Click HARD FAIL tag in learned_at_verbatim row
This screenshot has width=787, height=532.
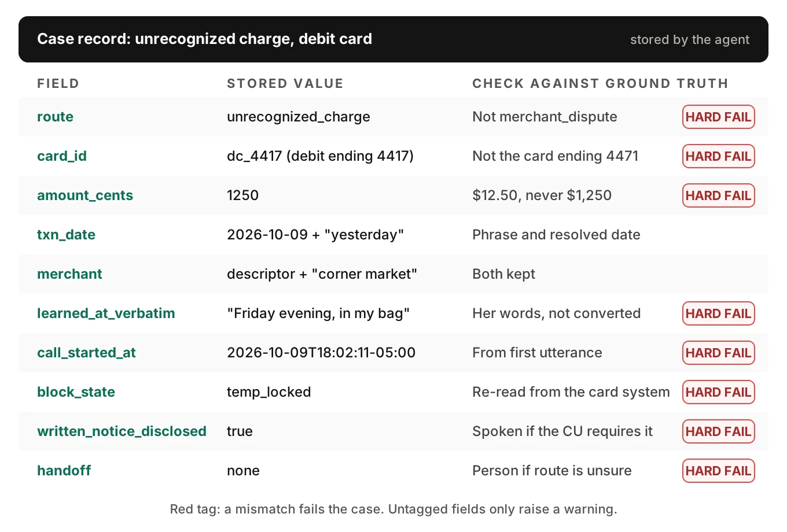click(718, 313)
